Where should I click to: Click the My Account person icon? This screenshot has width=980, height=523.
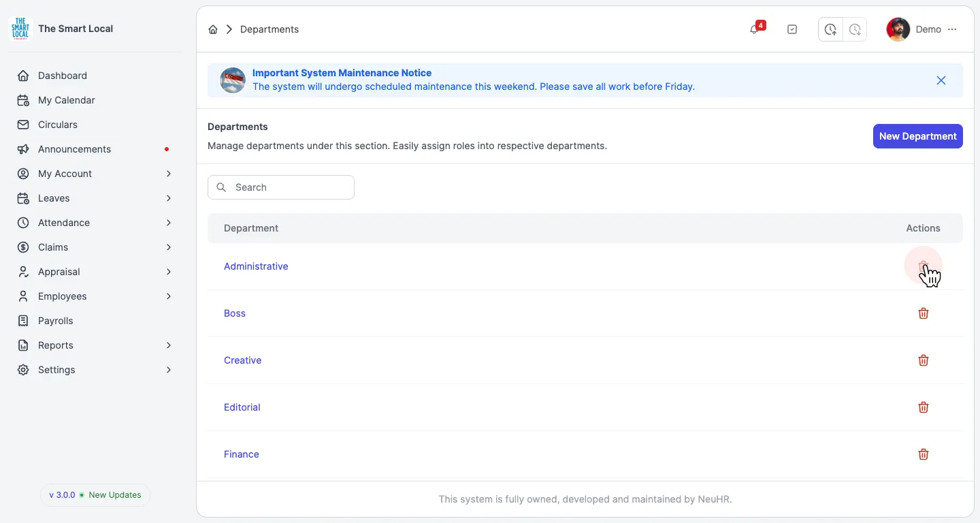[x=23, y=174]
